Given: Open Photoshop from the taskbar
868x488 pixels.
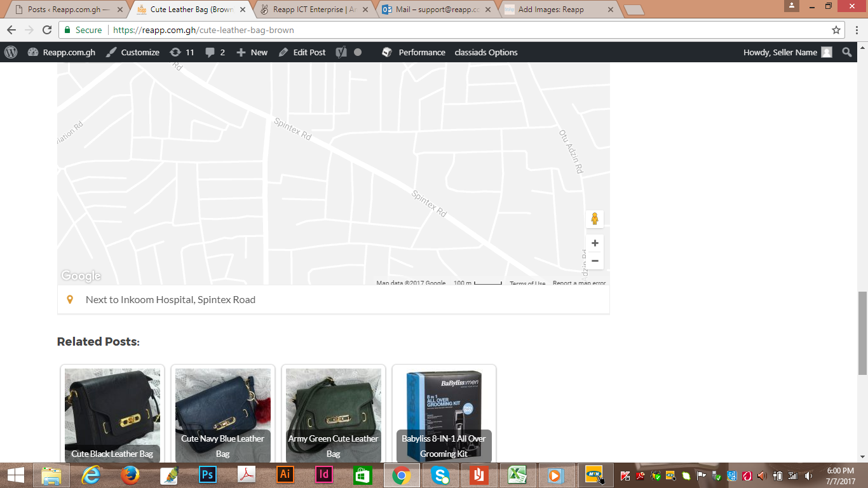Looking at the screenshot, I should [x=207, y=475].
